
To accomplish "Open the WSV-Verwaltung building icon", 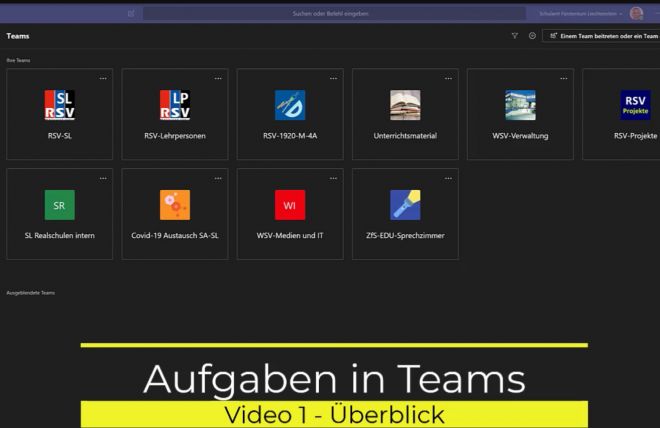I will tap(520, 105).
